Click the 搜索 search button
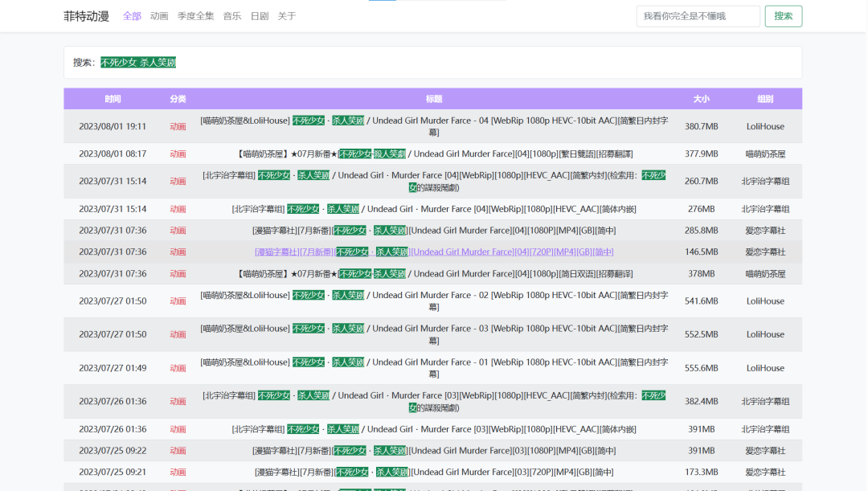The width and height of the screenshot is (868, 491). point(782,15)
